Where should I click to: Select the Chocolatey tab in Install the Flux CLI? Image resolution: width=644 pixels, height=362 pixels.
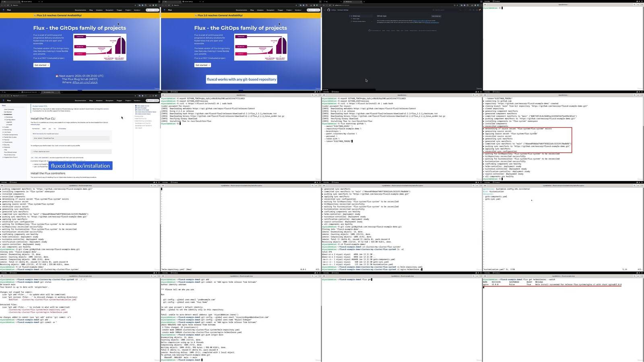tap(62, 129)
